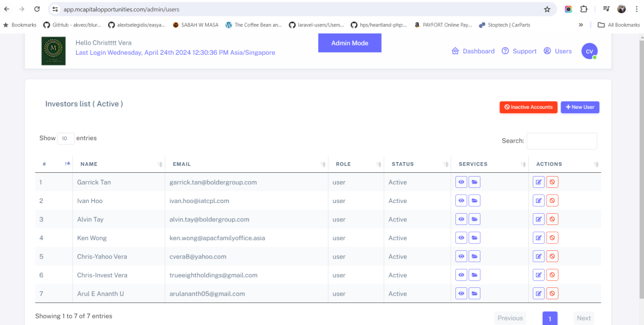Image resolution: width=644 pixels, height=325 pixels.
Task: Sort the table by the Name column
Action: click(x=118, y=164)
